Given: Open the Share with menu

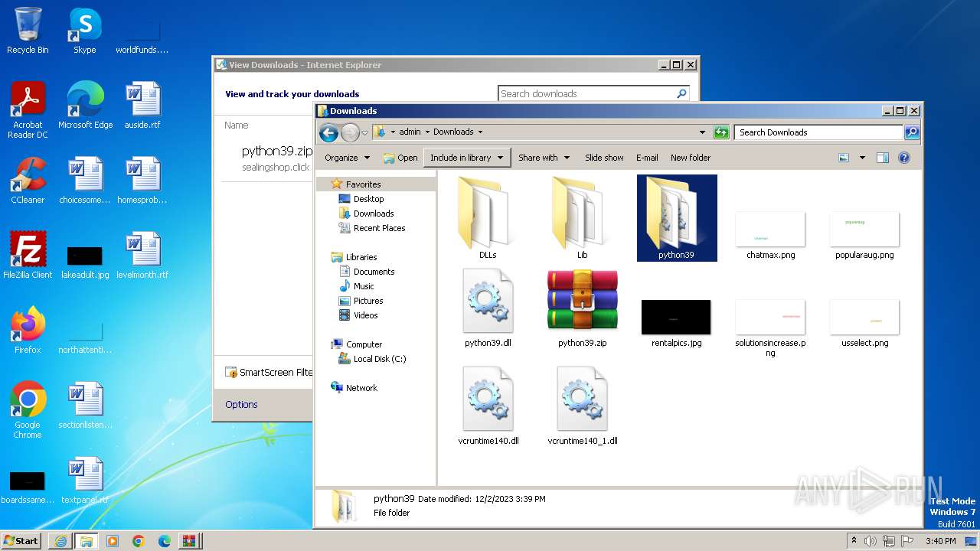Looking at the screenshot, I should pyautogui.click(x=544, y=158).
